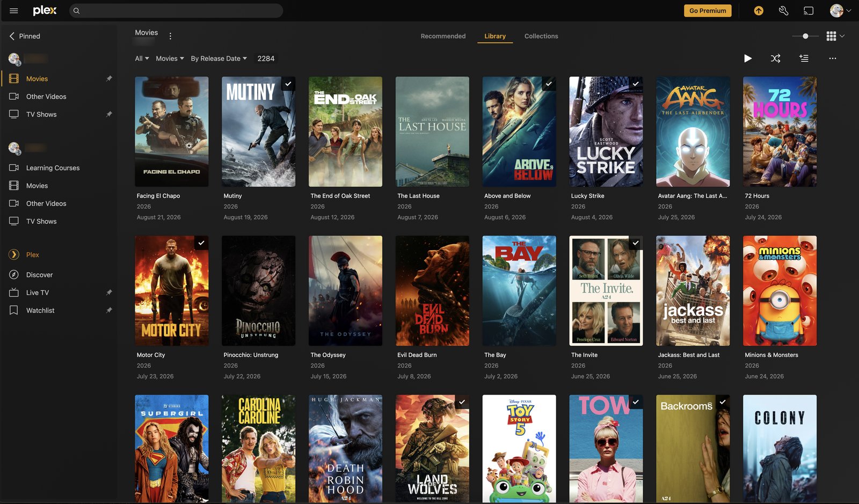Viewport: 859px width, 504px height.
Task: Click the Go Premium button
Action: click(x=708, y=11)
